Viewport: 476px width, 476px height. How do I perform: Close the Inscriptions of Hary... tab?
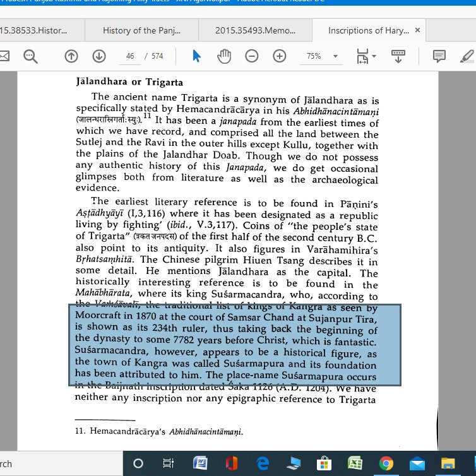(417, 30)
